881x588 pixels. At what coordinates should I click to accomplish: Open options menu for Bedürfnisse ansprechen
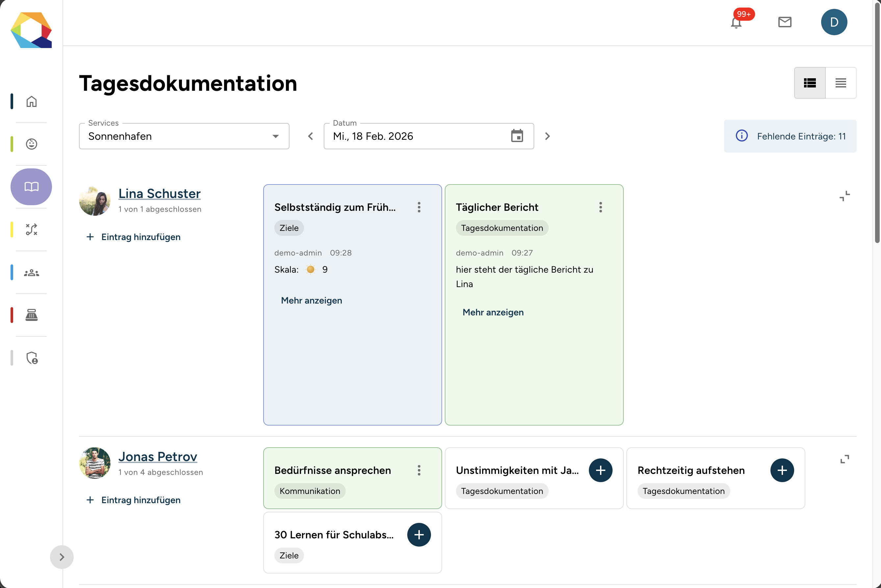coord(419,470)
